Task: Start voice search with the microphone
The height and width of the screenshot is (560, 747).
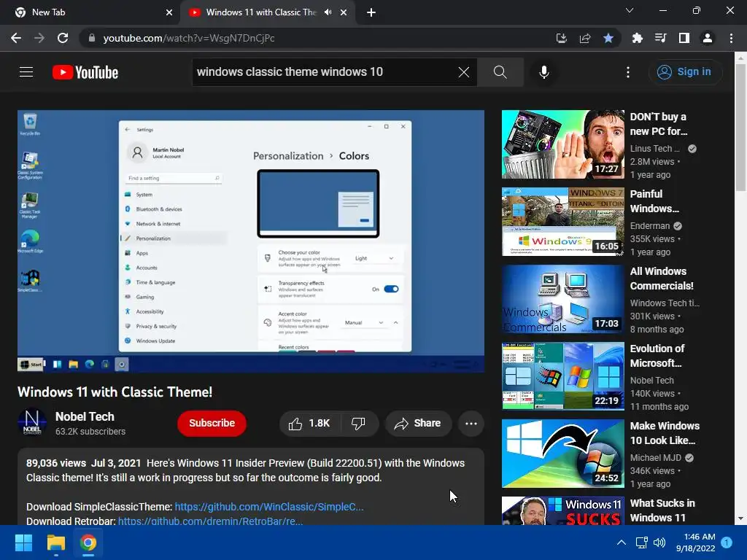Action: pyautogui.click(x=544, y=72)
